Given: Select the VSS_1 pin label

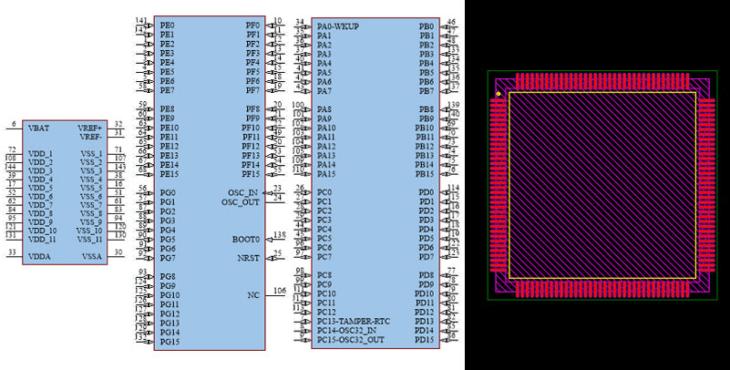Looking at the screenshot, I should (x=91, y=154).
